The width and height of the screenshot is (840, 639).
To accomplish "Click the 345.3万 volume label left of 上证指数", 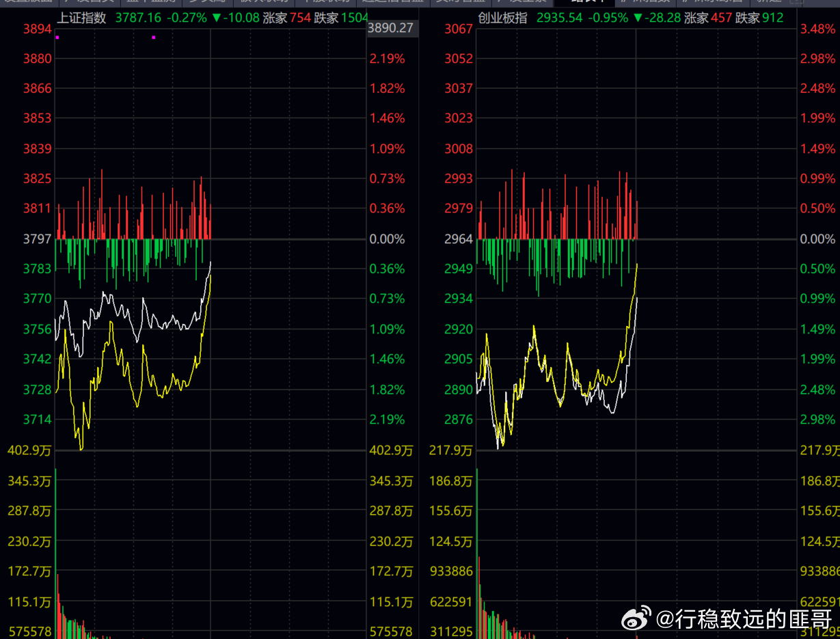I will tap(29, 481).
